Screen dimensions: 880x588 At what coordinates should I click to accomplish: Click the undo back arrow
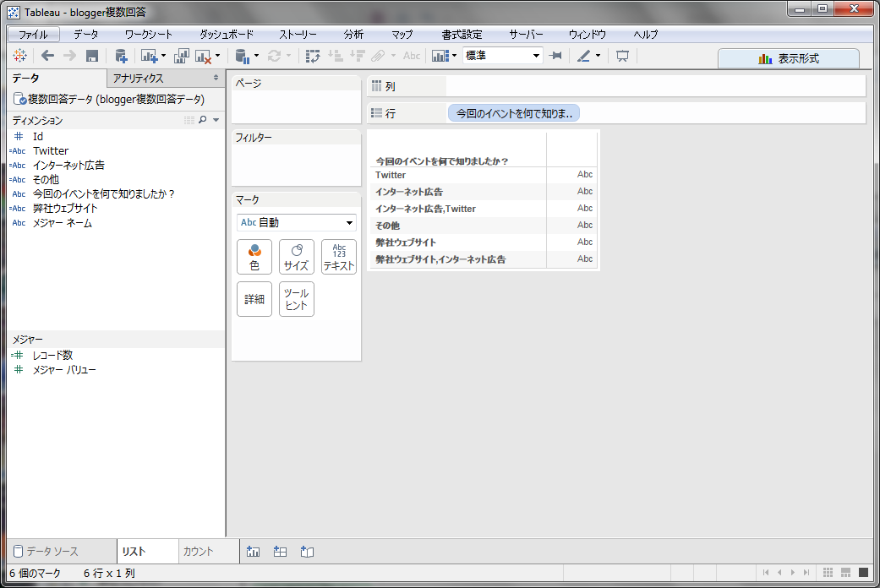(48, 56)
